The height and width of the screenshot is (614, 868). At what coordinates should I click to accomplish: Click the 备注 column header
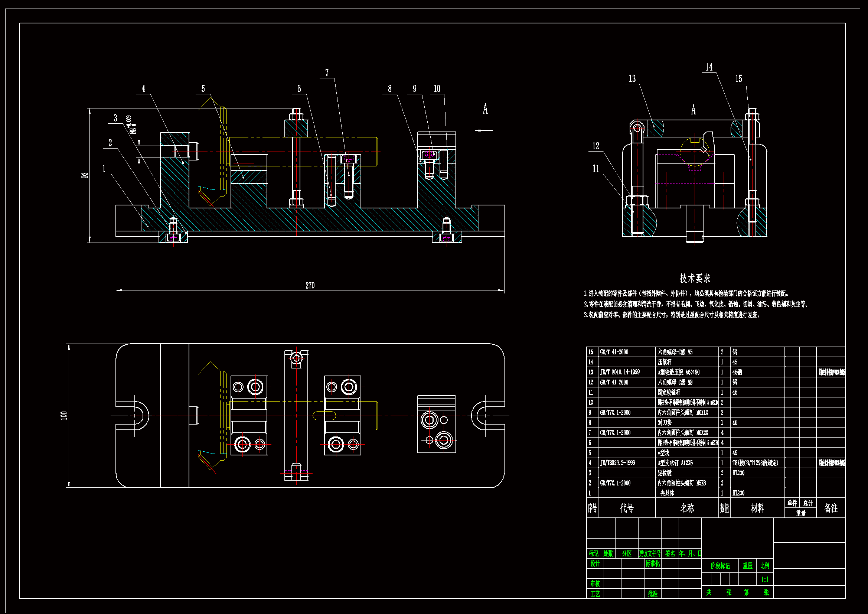[831, 508]
